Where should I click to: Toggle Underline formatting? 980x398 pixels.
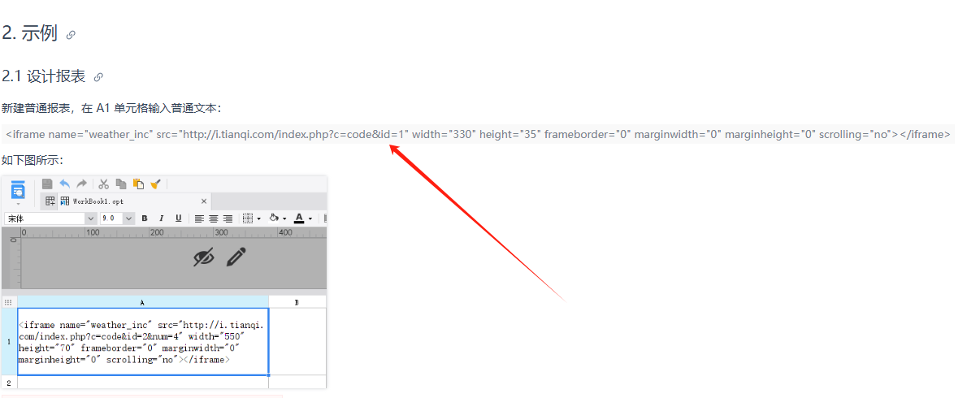coord(179,218)
